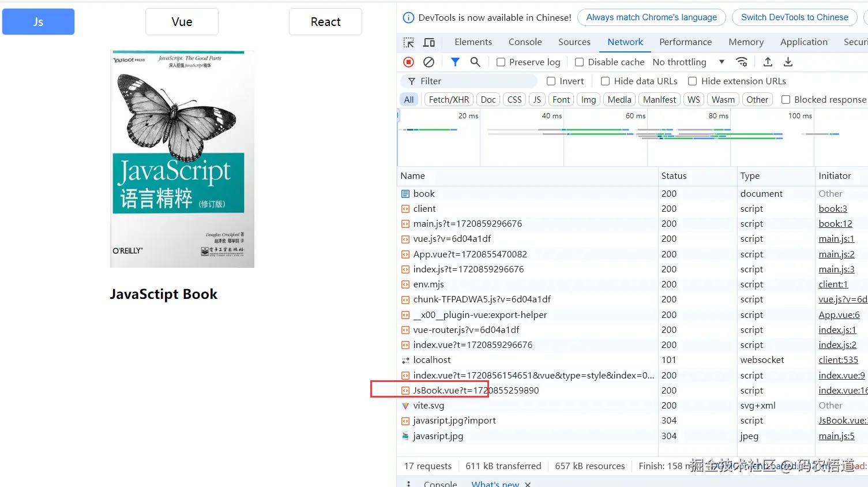This screenshot has width=868, height=487.
Task: Switch to the Console tab
Action: [525, 42]
